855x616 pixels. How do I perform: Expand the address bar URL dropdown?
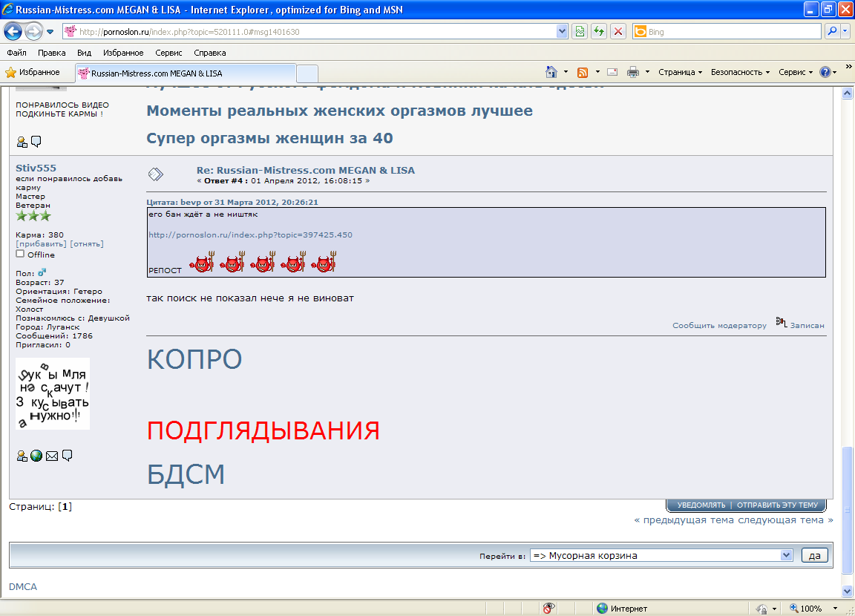[x=562, y=32]
